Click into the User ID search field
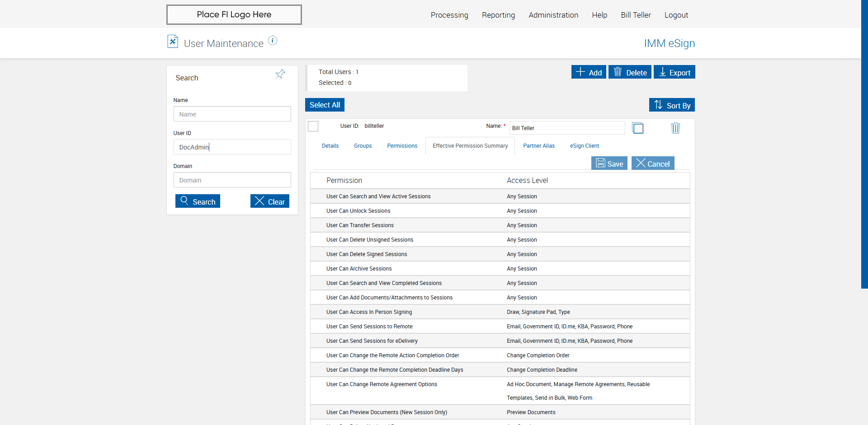Image resolution: width=868 pixels, height=425 pixels. tap(232, 147)
